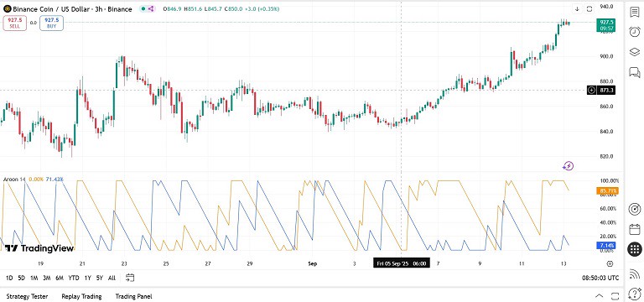This screenshot has width=644, height=302.
Task: Open the Alerts clock icon in sidebar
Action: pos(634,32)
